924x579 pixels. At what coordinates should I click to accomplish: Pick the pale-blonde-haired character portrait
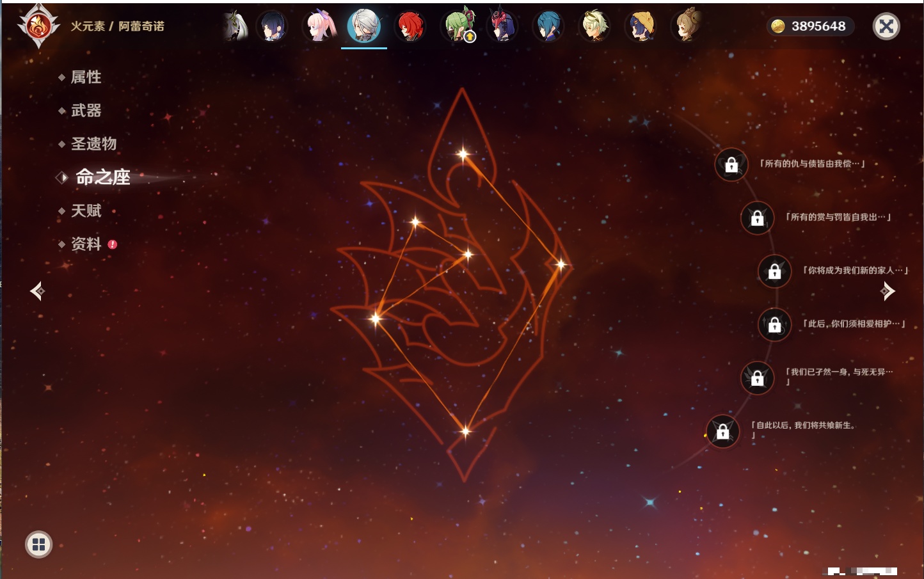click(594, 26)
